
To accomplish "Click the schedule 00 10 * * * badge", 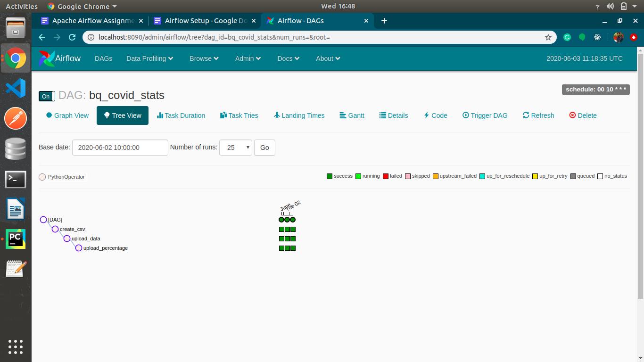I will point(596,90).
